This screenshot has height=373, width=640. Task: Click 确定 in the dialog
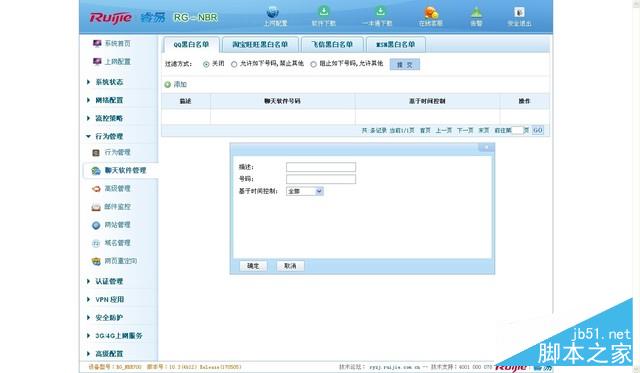click(x=253, y=266)
